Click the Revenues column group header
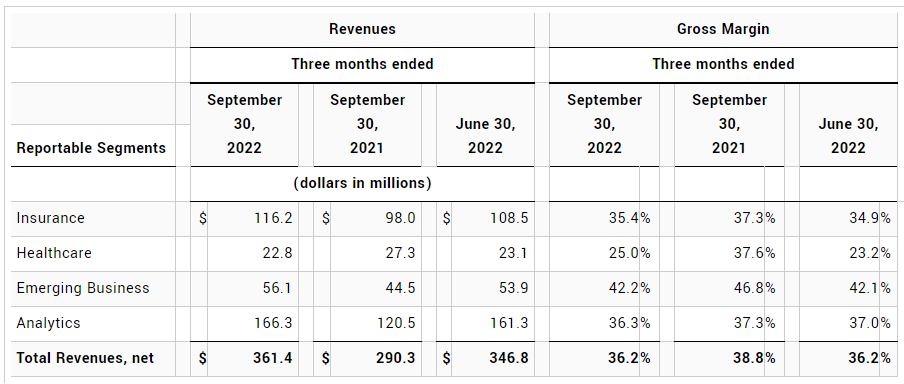The image size is (904, 384). tap(362, 29)
